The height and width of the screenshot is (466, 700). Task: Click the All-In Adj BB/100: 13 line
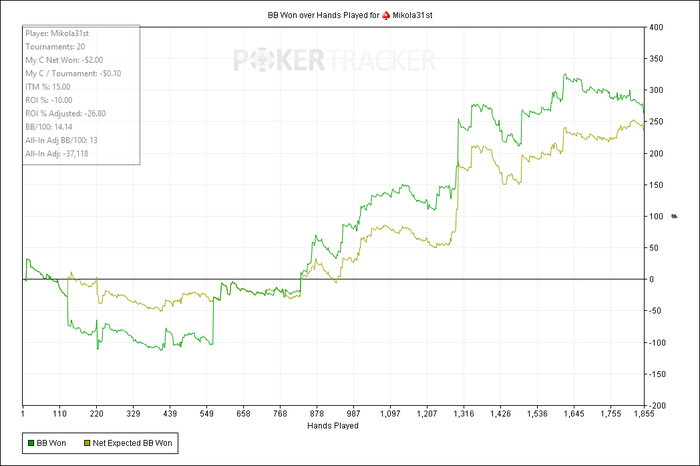(x=61, y=141)
